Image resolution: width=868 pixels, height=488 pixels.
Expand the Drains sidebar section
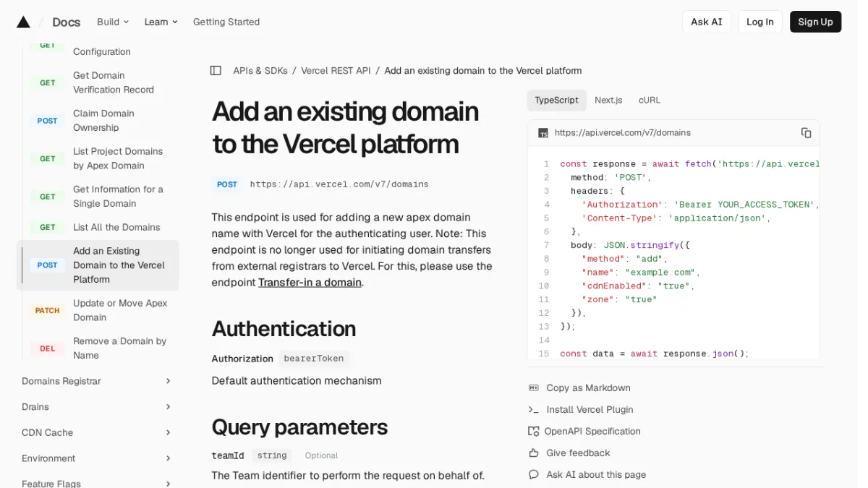(97, 407)
